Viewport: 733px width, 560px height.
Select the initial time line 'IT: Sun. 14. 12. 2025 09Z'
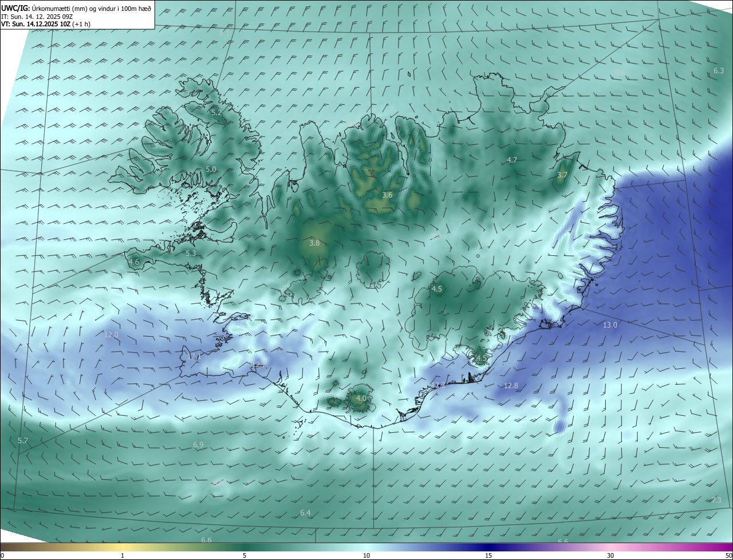37,16
